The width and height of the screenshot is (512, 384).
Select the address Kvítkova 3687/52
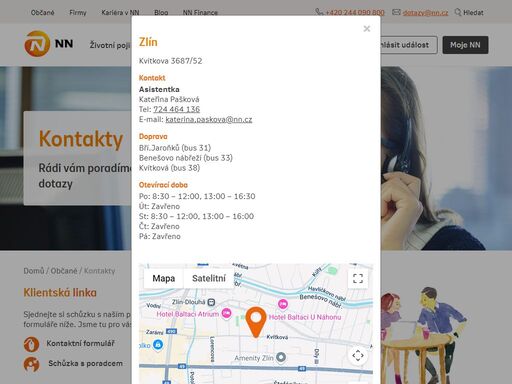170,61
